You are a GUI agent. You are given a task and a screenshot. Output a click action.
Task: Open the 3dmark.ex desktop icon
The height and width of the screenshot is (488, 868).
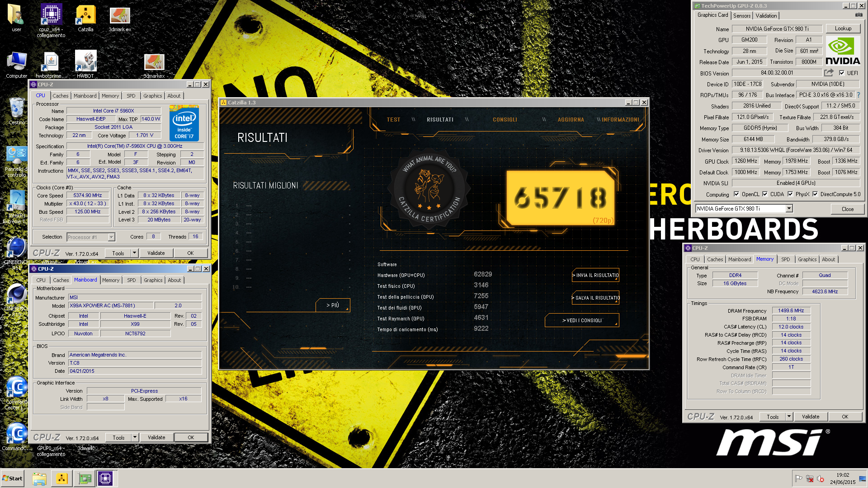(x=120, y=19)
